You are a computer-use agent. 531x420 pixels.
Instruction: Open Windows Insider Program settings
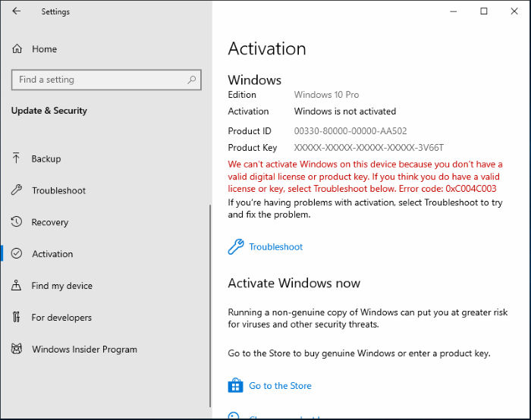(84, 349)
